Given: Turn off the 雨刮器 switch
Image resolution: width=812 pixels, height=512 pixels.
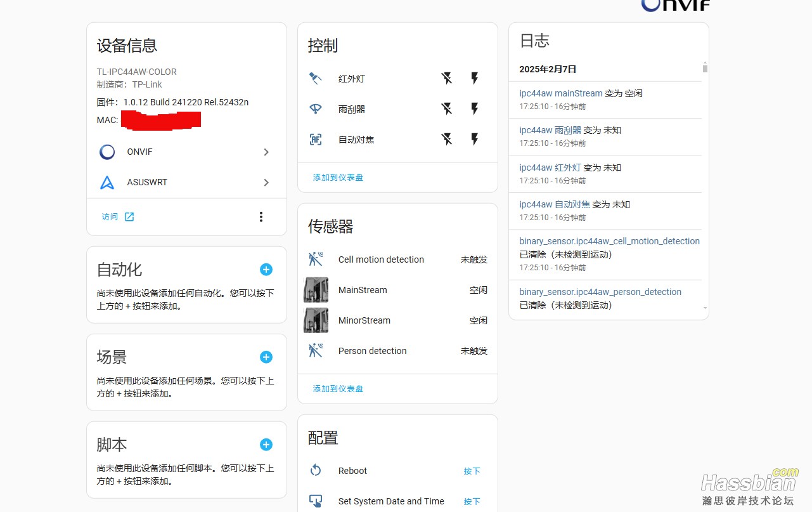Looking at the screenshot, I should click(x=447, y=109).
